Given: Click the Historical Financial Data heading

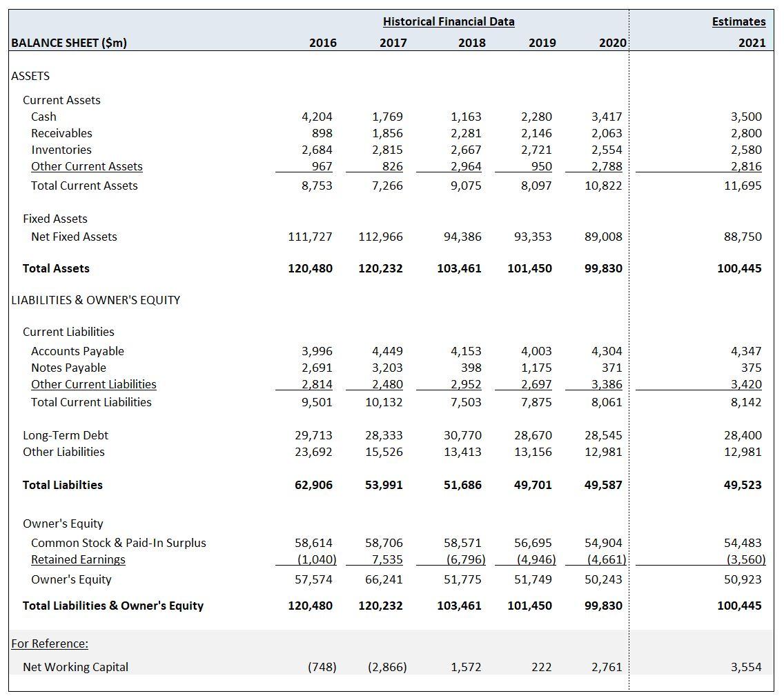Looking at the screenshot, I should click(x=449, y=21).
